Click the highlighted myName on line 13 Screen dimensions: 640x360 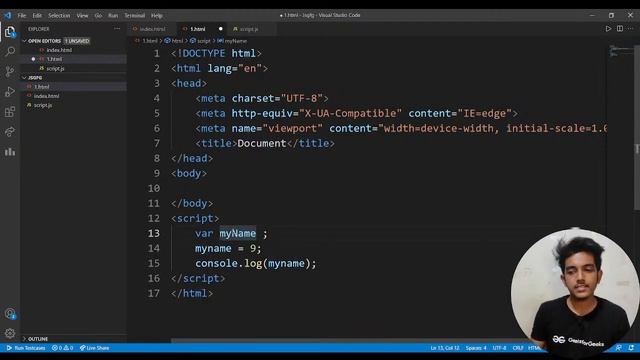(x=238, y=233)
